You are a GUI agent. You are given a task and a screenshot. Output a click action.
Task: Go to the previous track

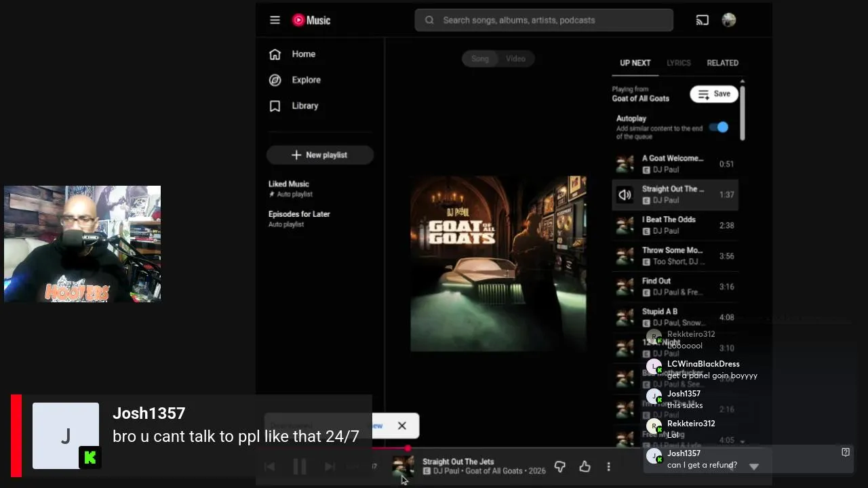point(269,466)
